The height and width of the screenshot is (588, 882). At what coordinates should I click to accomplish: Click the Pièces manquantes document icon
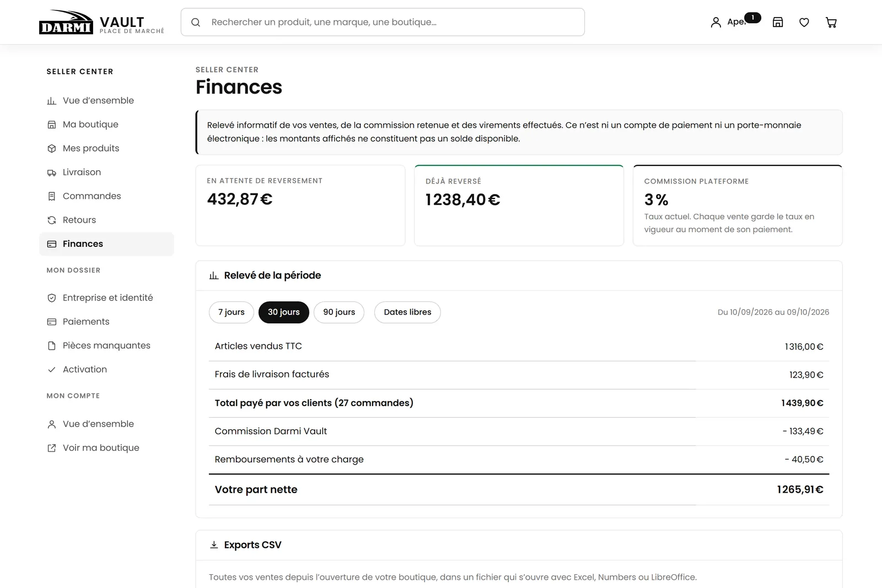point(52,346)
